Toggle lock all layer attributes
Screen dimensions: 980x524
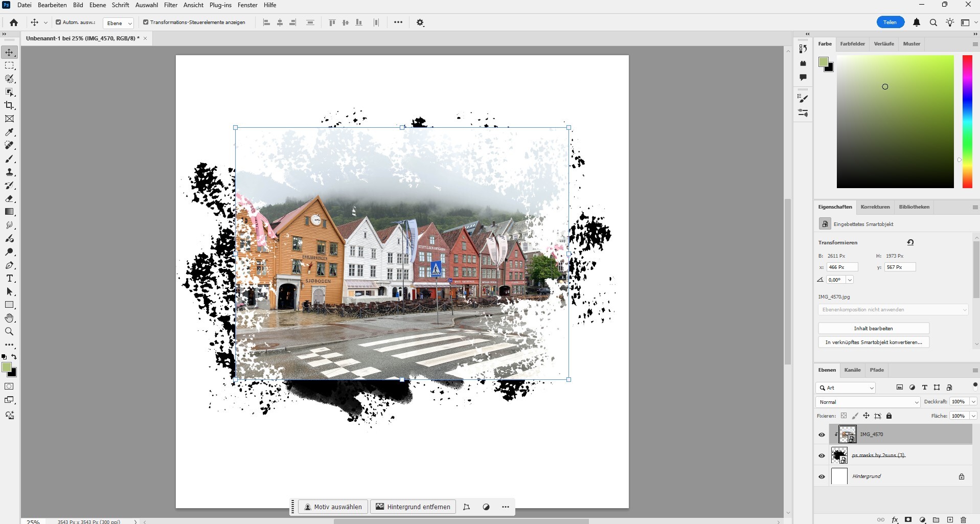tap(889, 416)
